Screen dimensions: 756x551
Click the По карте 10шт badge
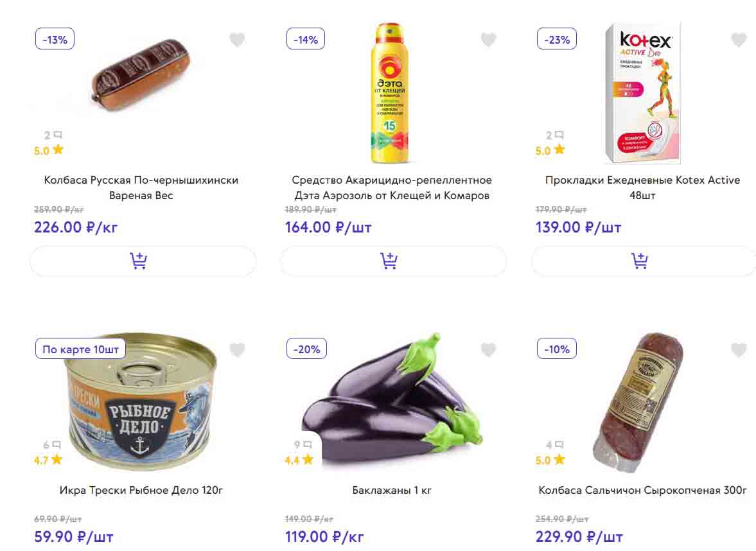click(80, 350)
